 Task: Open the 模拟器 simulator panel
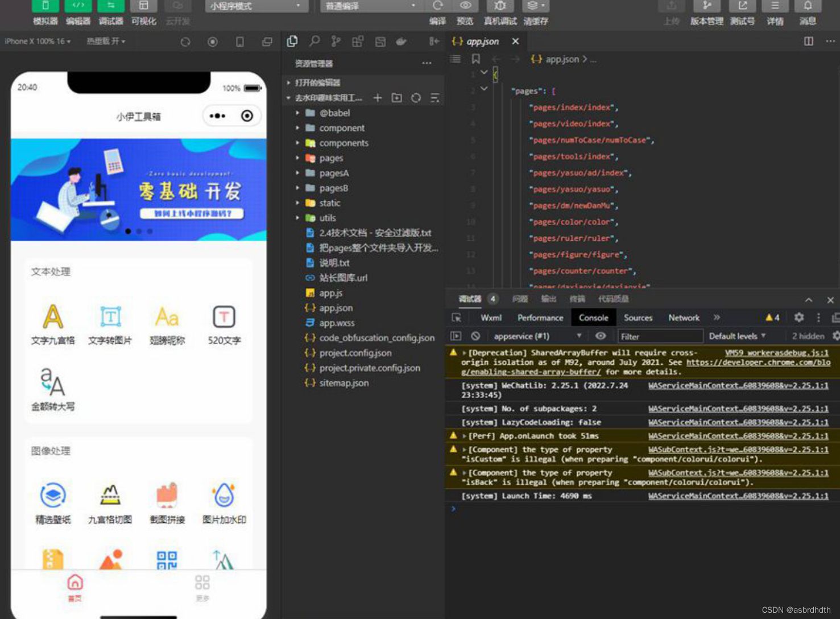tap(45, 13)
